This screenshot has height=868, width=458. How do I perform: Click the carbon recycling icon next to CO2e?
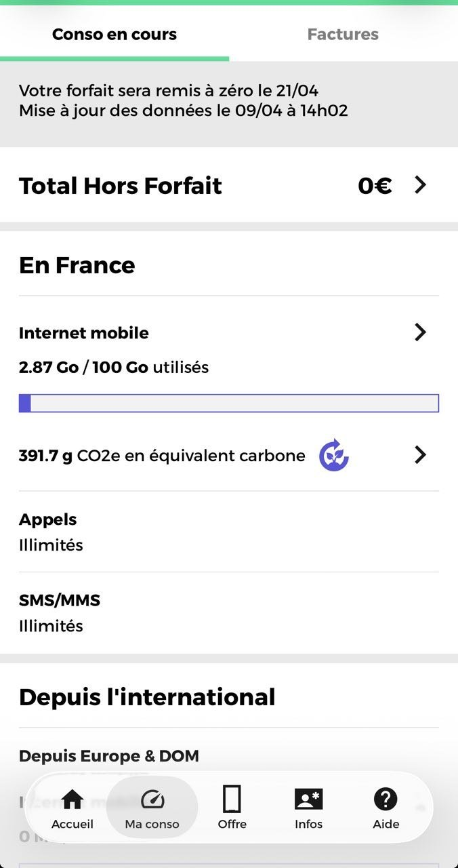tap(333, 455)
